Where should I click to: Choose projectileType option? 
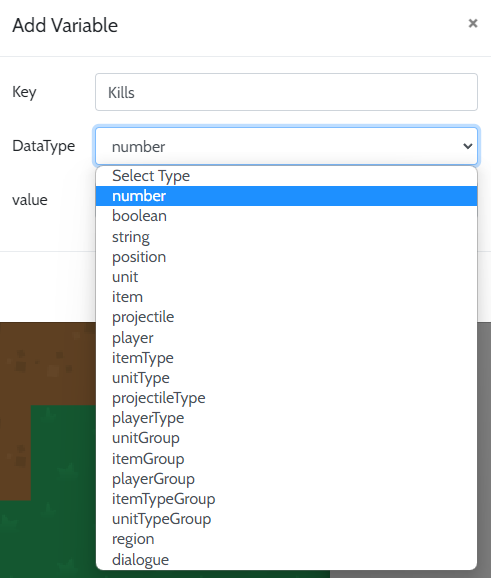(286, 398)
